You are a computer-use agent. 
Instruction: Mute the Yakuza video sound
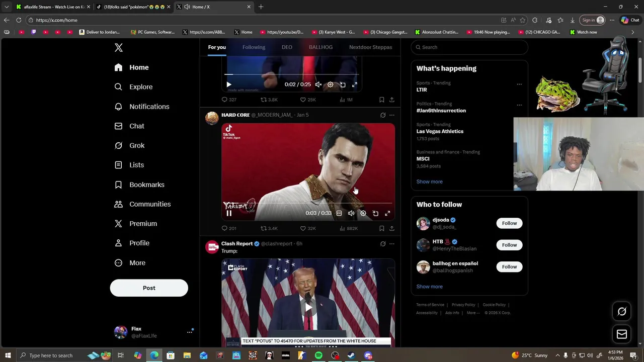coord(351,213)
